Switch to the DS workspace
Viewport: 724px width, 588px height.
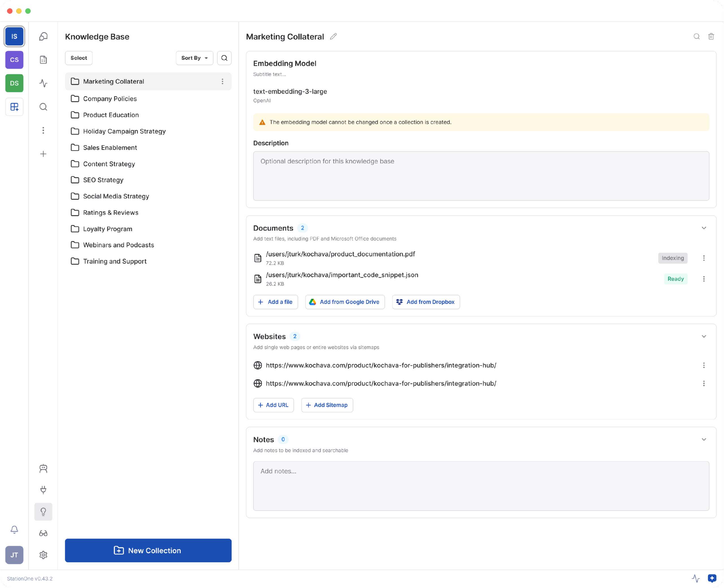(14, 83)
